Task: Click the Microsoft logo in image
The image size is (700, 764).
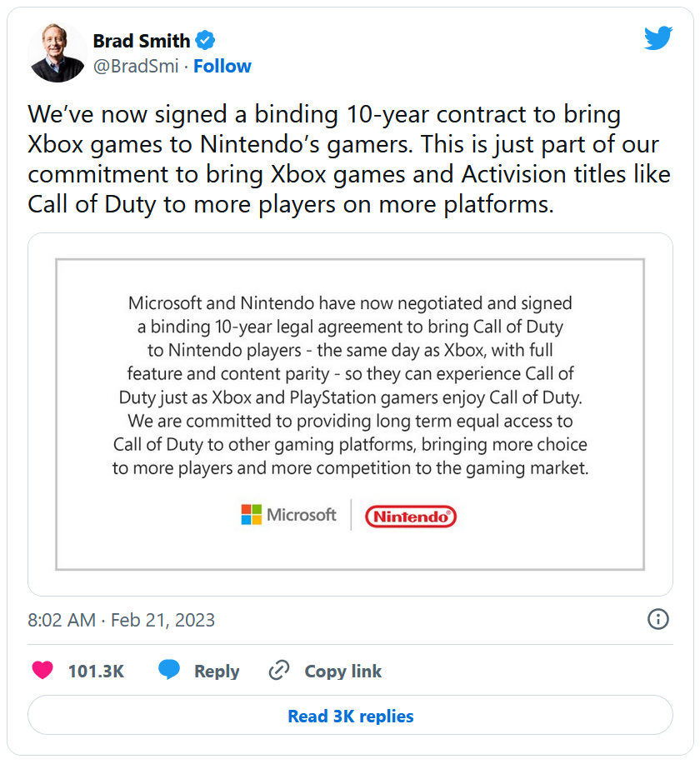Action: pos(288,515)
